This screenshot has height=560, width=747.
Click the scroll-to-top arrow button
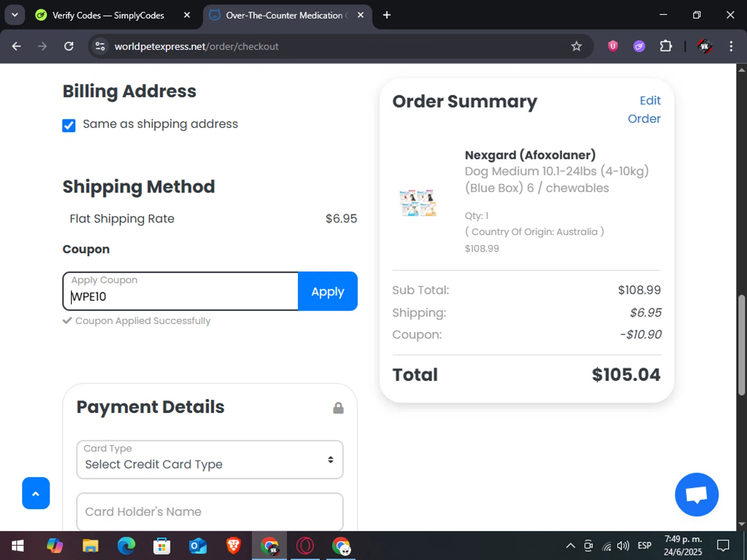(x=36, y=493)
